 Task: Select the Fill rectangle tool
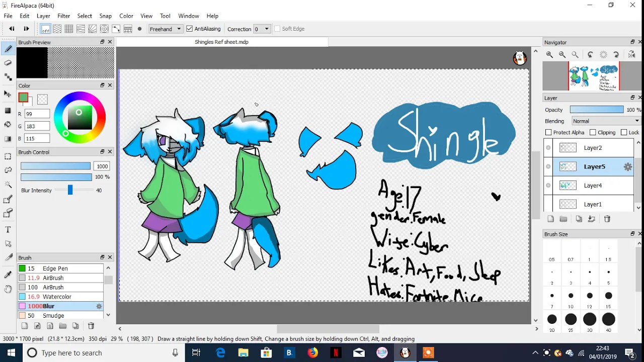click(x=8, y=110)
